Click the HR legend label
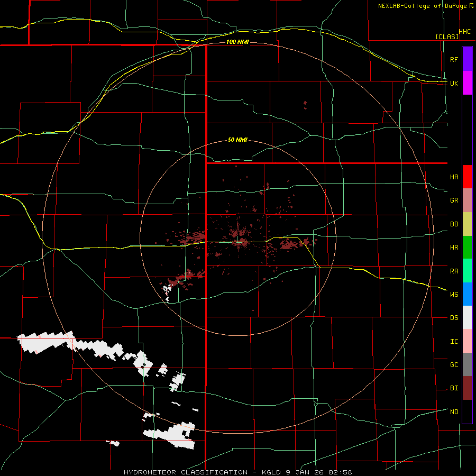This screenshot has height=476, width=476. [x=454, y=248]
